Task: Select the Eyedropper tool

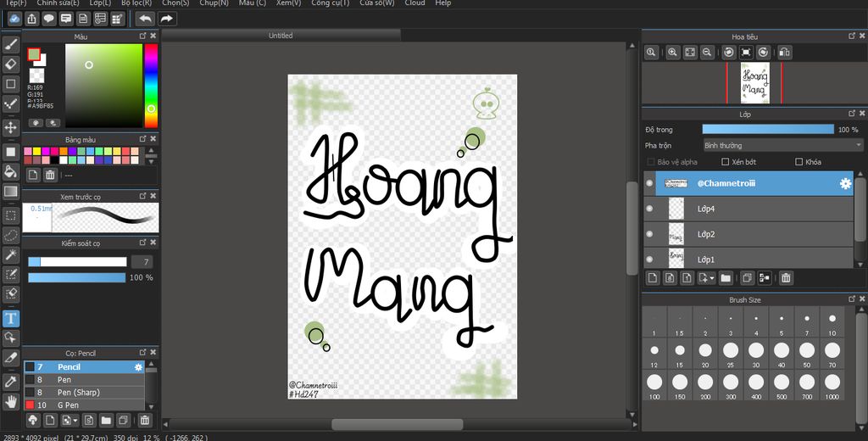Action: [x=11, y=381]
